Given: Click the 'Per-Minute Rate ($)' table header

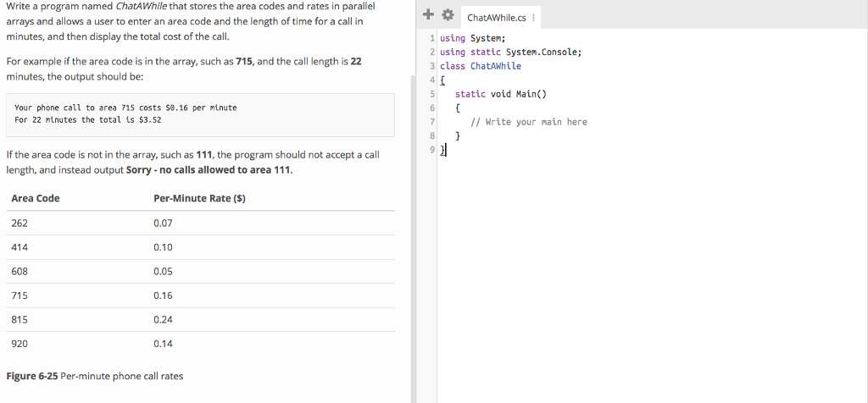Looking at the screenshot, I should point(199,198).
